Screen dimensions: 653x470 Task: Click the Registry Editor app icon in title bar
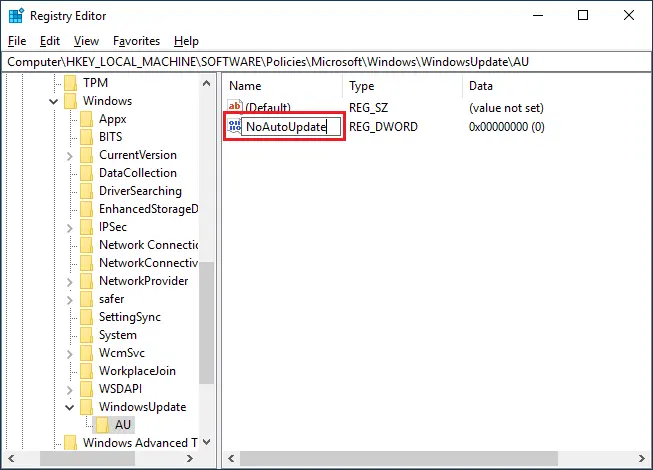[16, 15]
